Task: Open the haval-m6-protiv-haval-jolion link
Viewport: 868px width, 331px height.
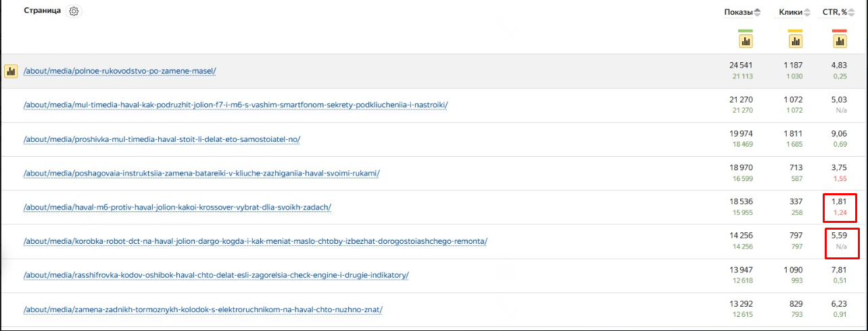Action: pos(177,207)
